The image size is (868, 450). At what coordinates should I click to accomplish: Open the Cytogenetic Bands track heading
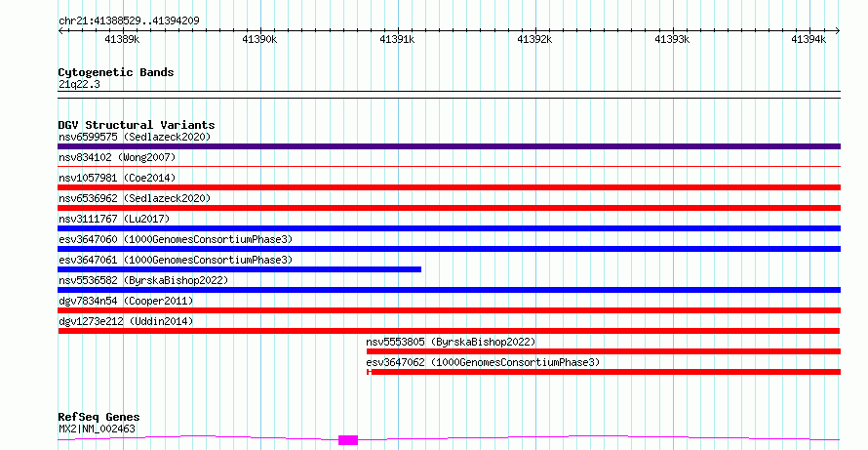(116, 72)
